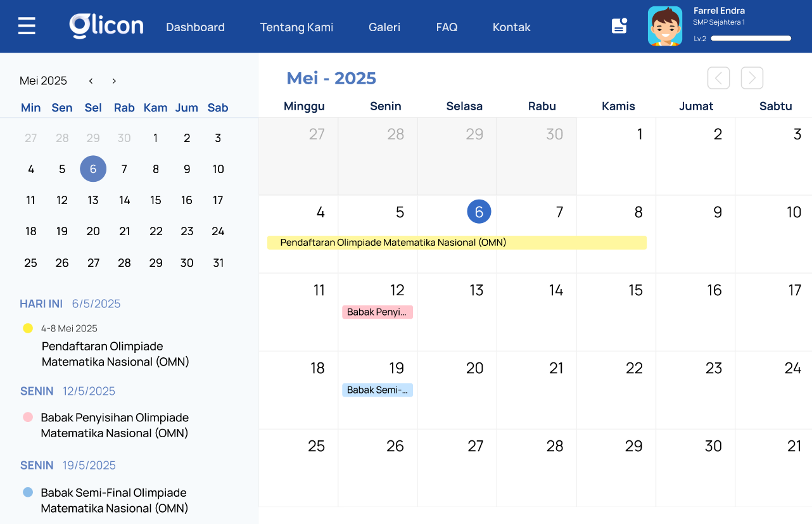
Task: Open yellow Pendaftaran Olimpiade event bar
Action: pos(456,243)
